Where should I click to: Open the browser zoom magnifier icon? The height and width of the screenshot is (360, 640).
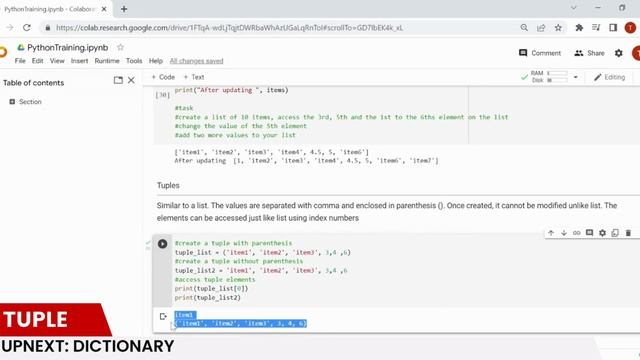tap(524, 28)
